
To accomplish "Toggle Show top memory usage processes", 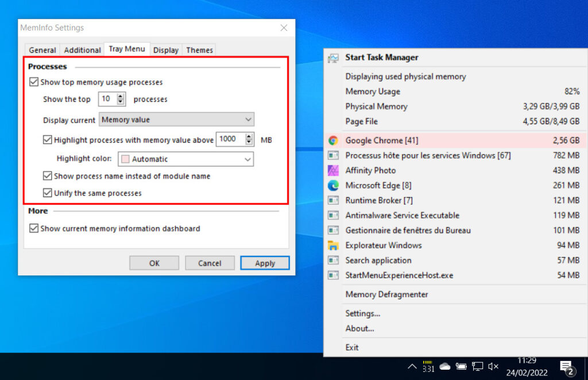I will pos(34,82).
